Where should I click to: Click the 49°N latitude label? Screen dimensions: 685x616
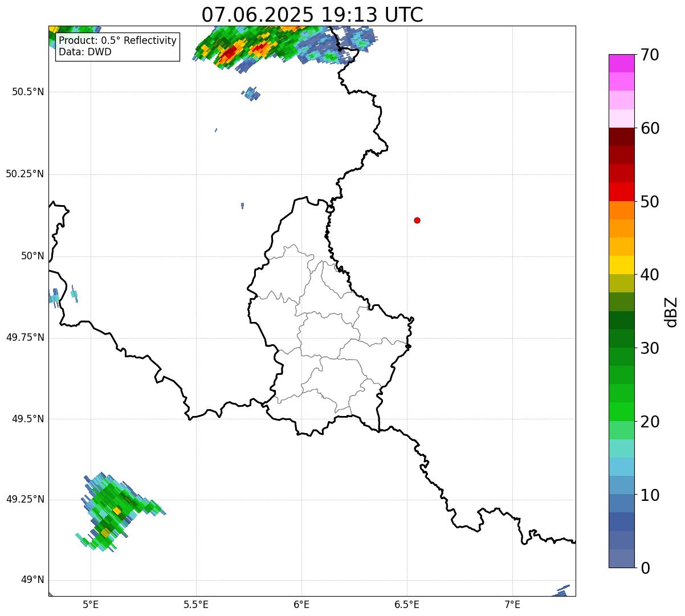point(33,580)
